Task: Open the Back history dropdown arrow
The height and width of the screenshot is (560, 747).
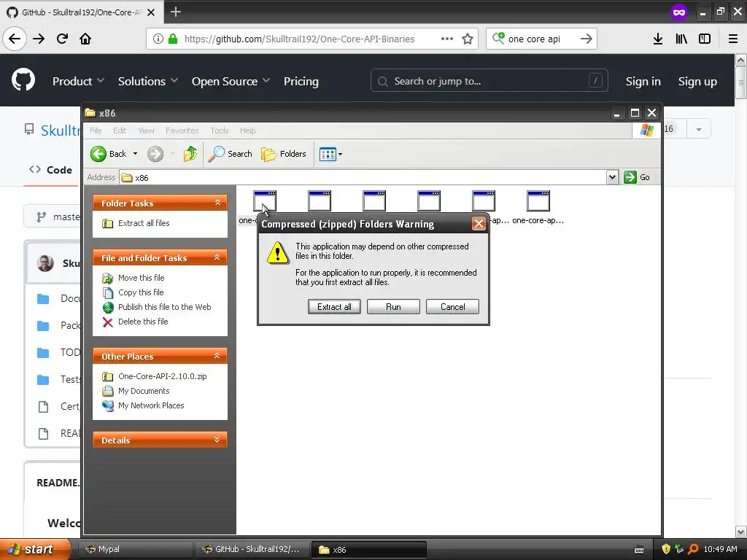Action: pos(135,154)
